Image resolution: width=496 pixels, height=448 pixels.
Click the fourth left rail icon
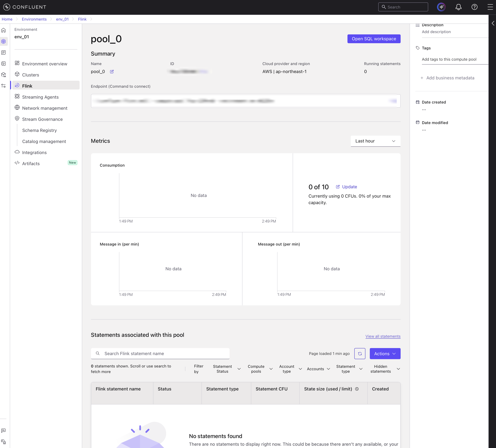(3, 63)
